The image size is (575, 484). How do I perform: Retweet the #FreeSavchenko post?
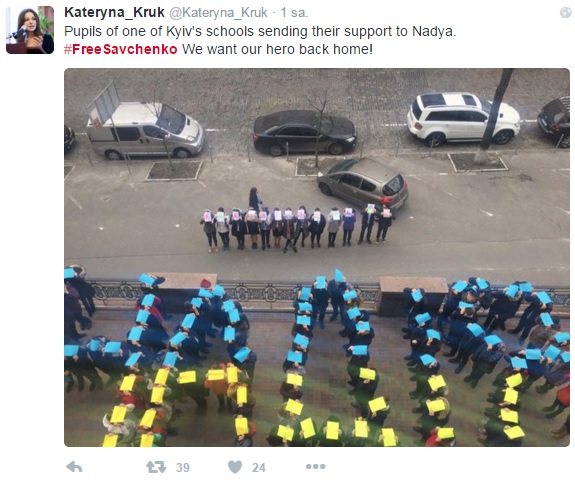[156, 467]
